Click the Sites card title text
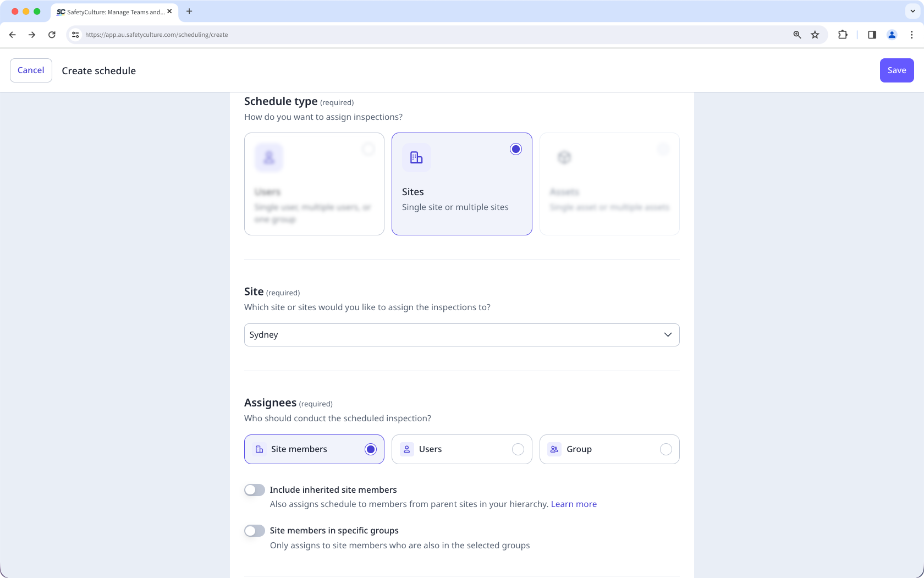Image resolution: width=924 pixels, height=578 pixels. (413, 192)
